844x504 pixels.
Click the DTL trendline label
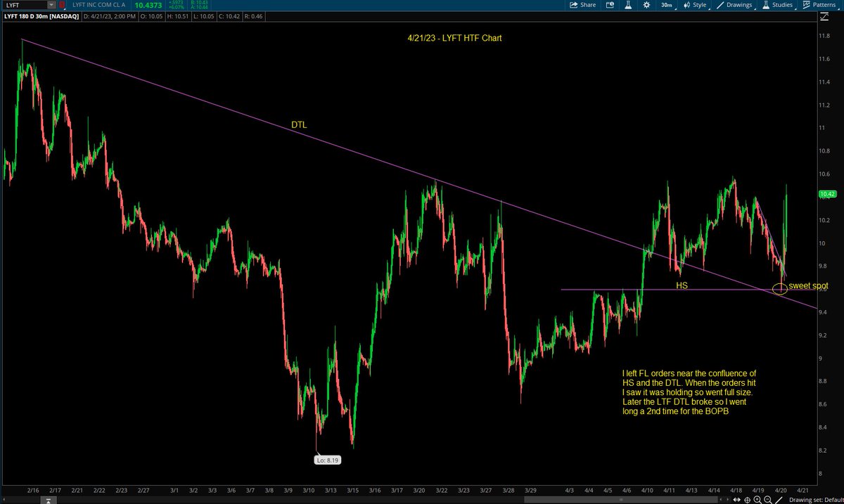299,124
